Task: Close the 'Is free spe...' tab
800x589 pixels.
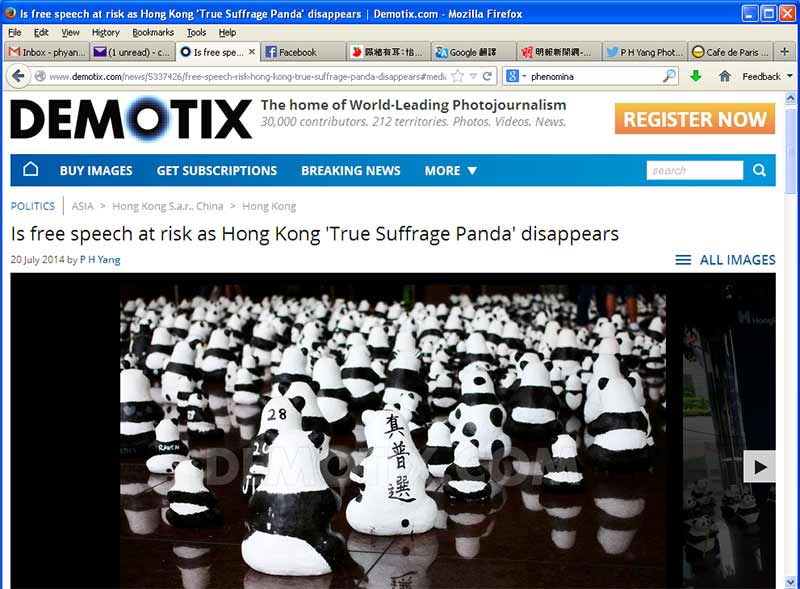Action: [x=252, y=52]
